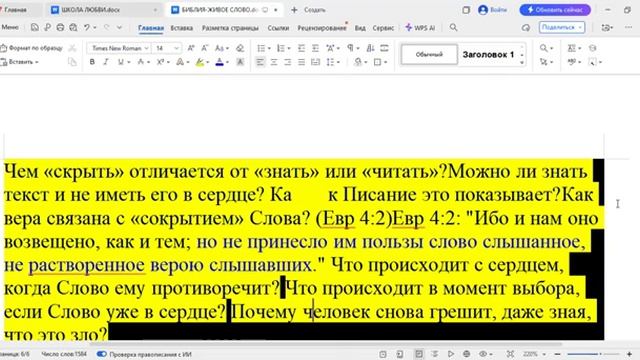Toggle italic formatting
This screenshot has height=360, width=640.
(x=106, y=62)
